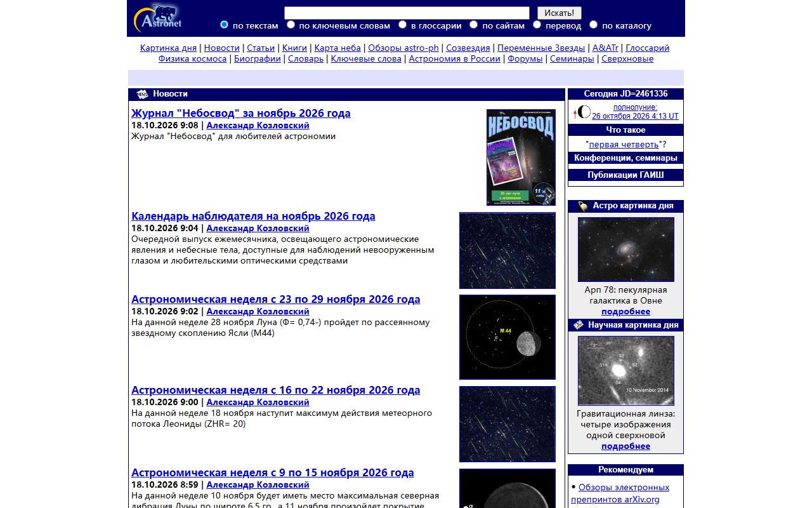Click the M44 Moon chart thumbnail
Viewport: 812px width, 508px height.
(x=507, y=337)
